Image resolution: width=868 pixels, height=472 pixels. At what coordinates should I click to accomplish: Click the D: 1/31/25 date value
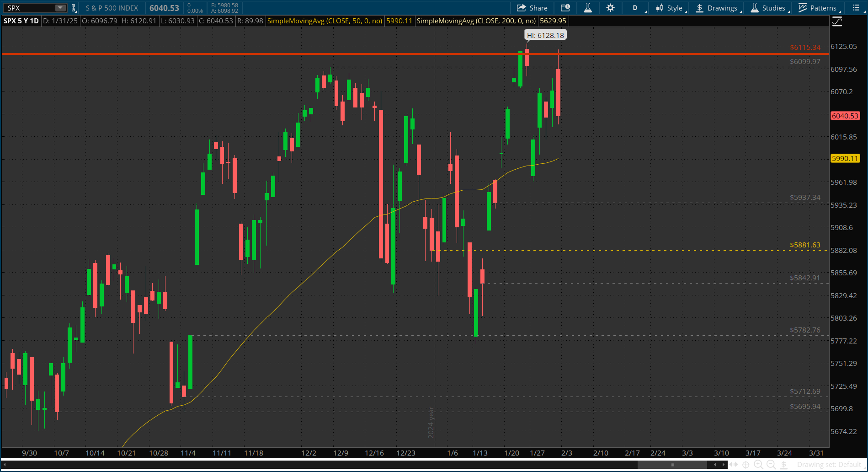click(x=60, y=21)
